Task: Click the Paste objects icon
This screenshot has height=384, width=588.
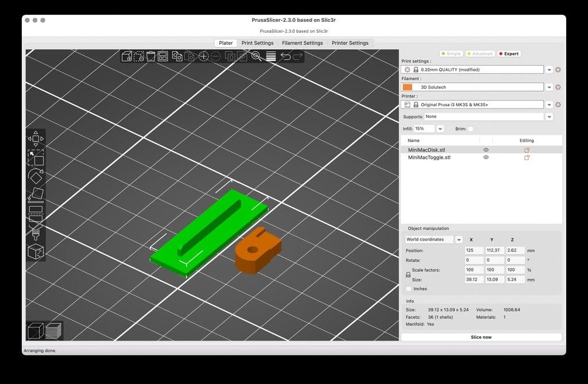Action: [x=189, y=57]
